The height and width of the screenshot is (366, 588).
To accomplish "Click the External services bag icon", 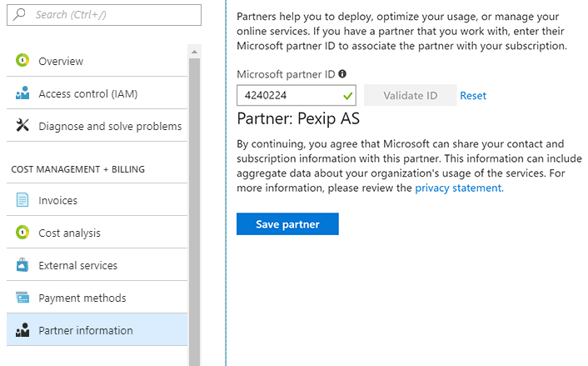I will (22, 265).
